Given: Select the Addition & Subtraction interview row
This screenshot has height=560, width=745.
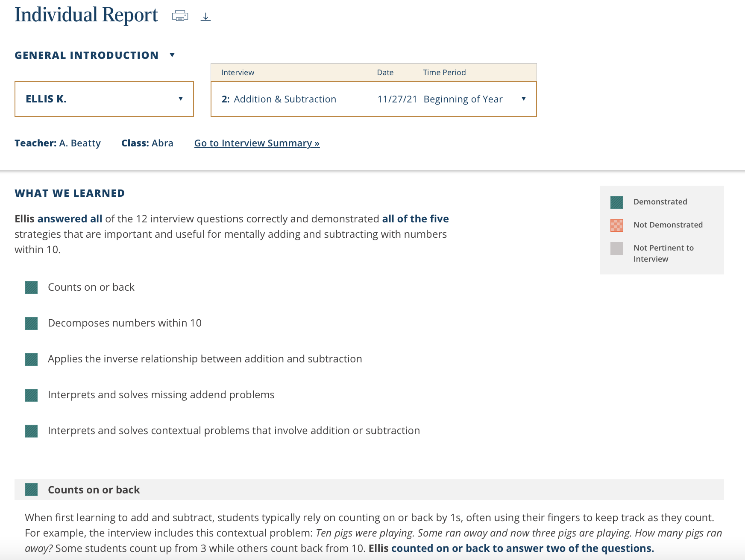Looking at the screenshot, I should [279, 99].
